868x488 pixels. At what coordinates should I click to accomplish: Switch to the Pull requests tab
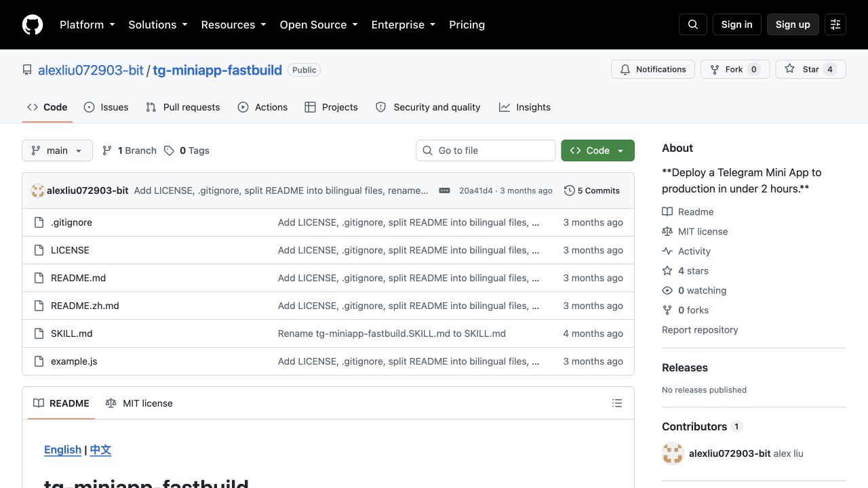[183, 107]
